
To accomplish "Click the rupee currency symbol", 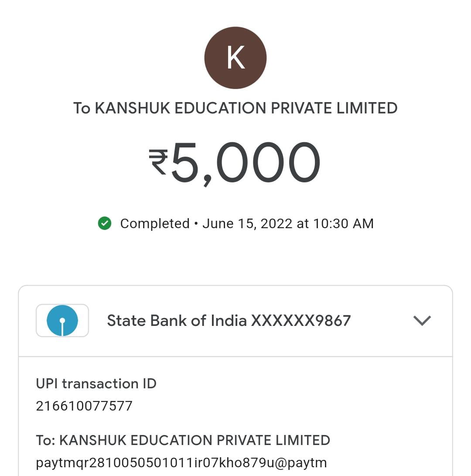I will click(x=158, y=162).
